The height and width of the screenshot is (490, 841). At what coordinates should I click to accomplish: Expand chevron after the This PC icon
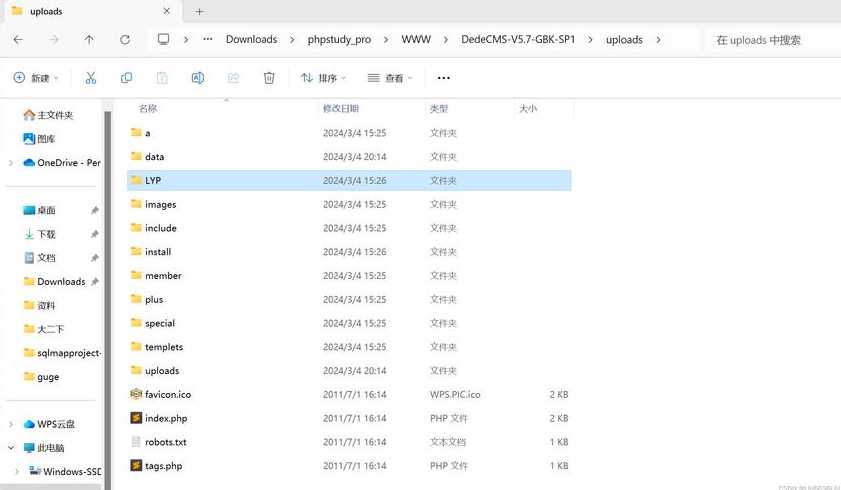pos(186,40)
